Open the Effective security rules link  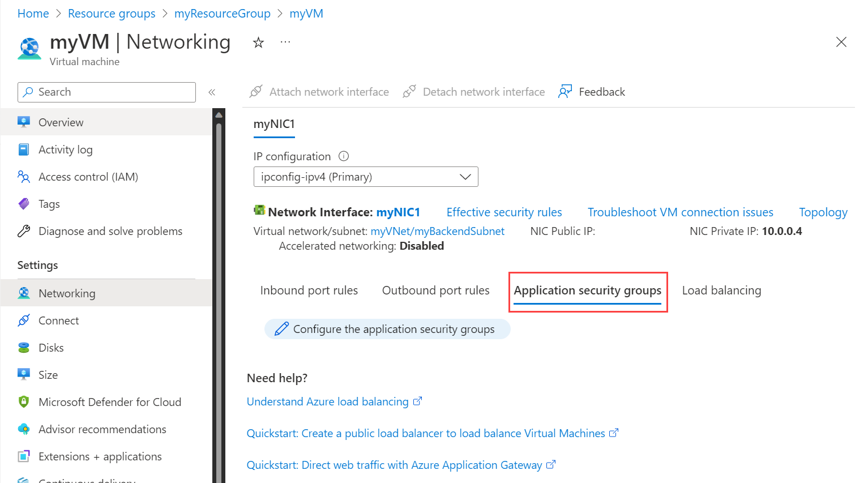click(x=504, y=212)
